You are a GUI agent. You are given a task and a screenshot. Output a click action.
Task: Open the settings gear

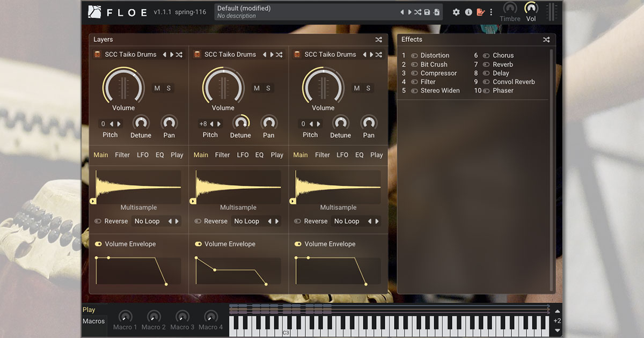click(456, 12)
